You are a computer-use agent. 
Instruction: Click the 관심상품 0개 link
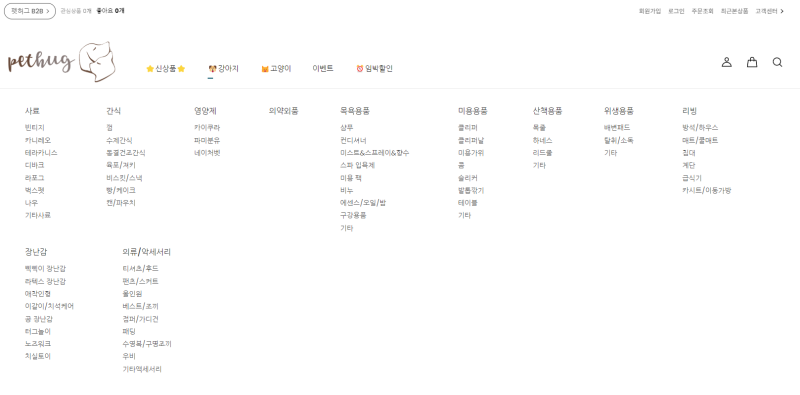click(76, 11)
